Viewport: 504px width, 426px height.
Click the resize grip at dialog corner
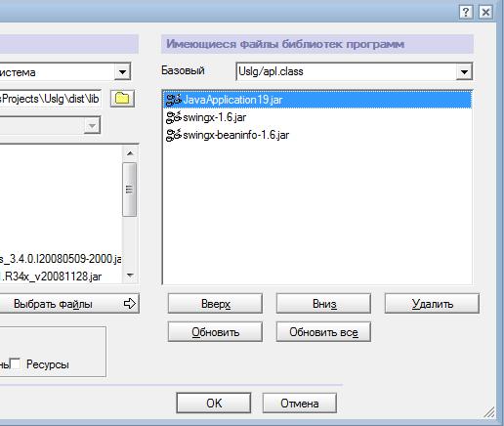pyautogui.click(x=489, y=412)
